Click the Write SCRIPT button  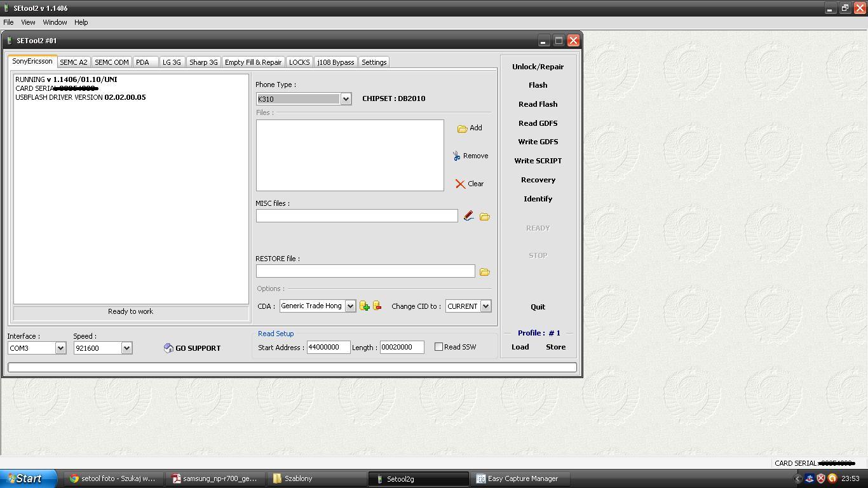[x=538, y=161]
